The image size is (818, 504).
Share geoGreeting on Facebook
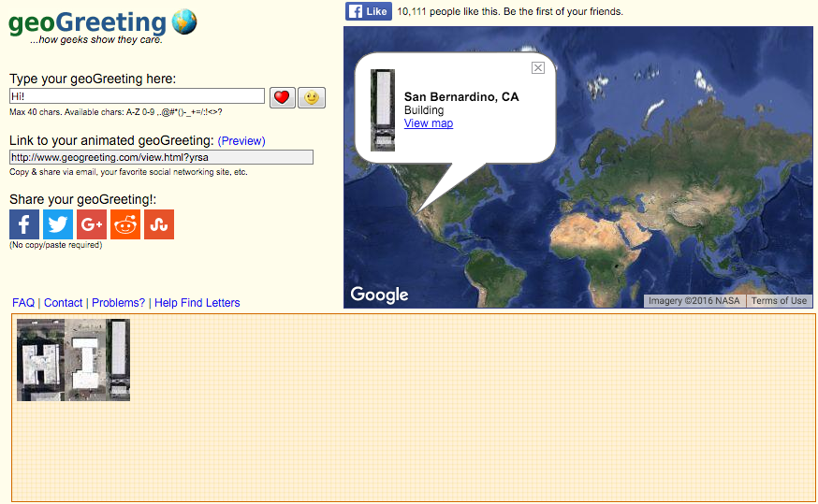(x=24, y=224)
